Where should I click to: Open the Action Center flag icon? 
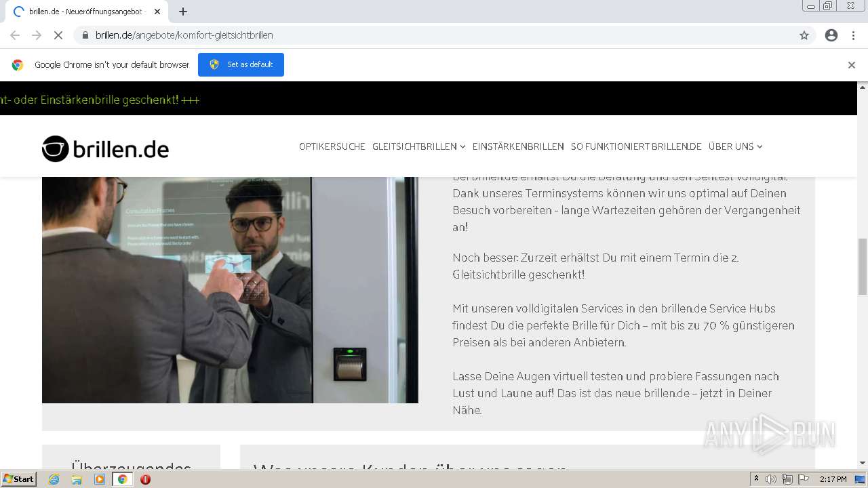click(804, 479)
